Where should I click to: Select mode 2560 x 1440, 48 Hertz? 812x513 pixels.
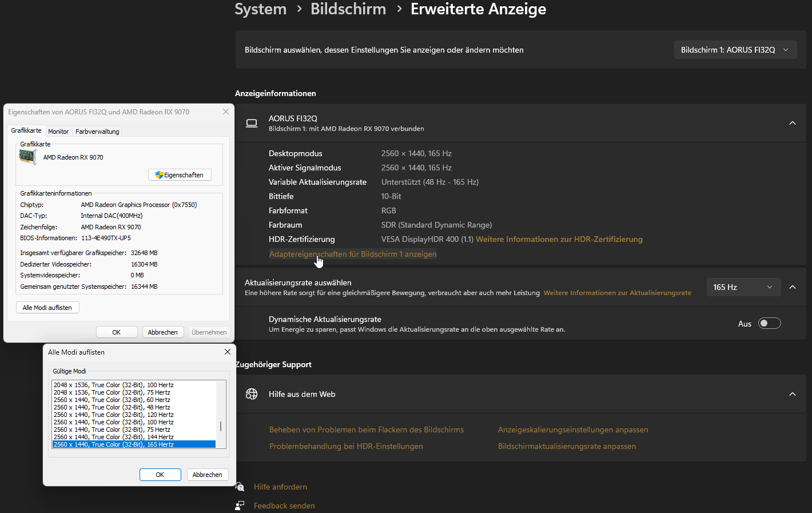click(x=134, y=407)
